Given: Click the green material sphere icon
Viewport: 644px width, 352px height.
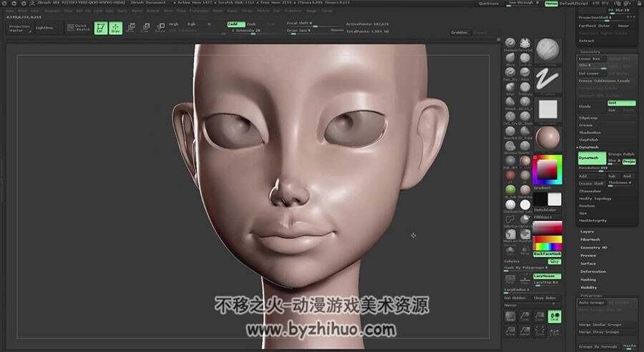Looking at the screenshot, I should pyautogui.click(x=510, y=190).
